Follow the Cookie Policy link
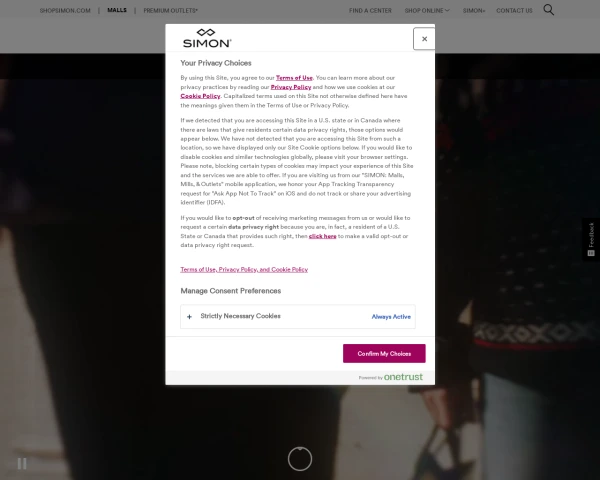 coord(200,96)
